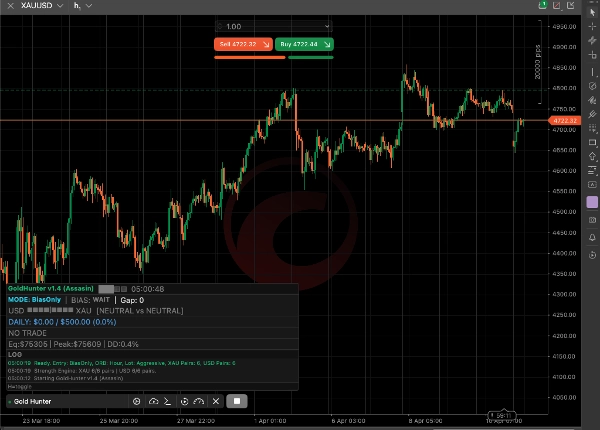Detach chart with the pop-out icon

point(571,5)
